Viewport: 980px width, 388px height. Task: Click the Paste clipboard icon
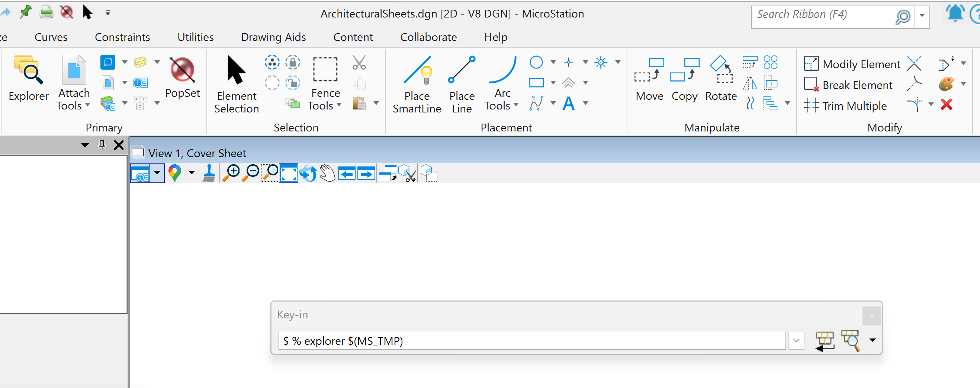pyautogui.click(x=359, y=103)
